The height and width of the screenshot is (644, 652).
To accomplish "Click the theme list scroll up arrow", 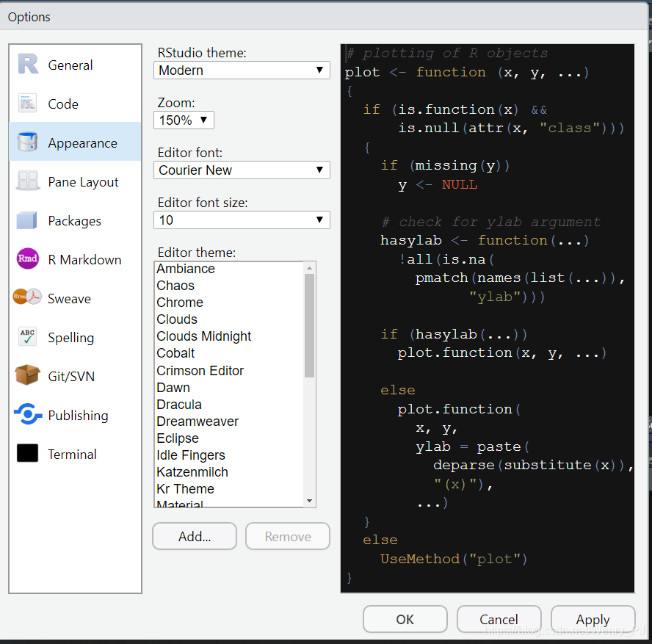I will tap(309, 268).
